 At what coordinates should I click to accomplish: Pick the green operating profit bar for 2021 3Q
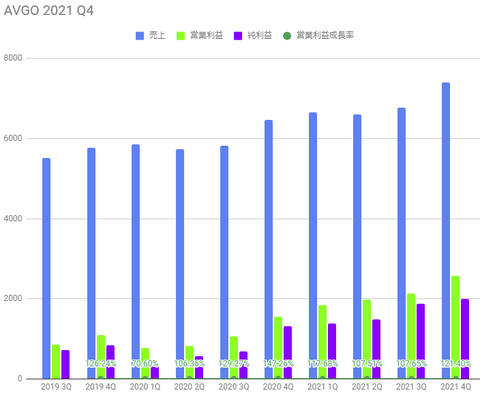coord(411,336)
